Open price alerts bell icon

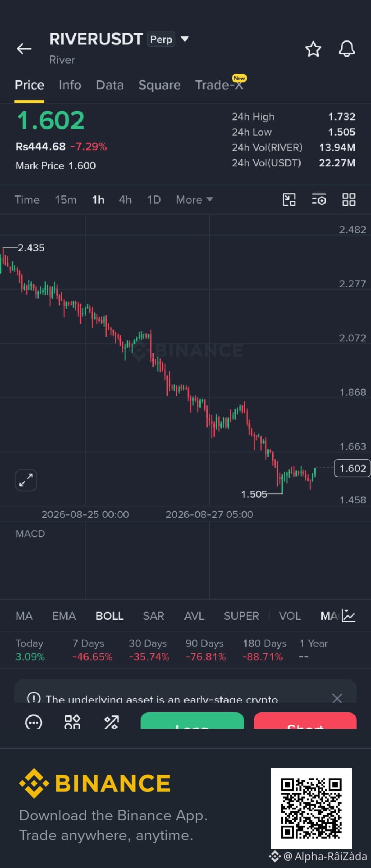tap(347, 49)
